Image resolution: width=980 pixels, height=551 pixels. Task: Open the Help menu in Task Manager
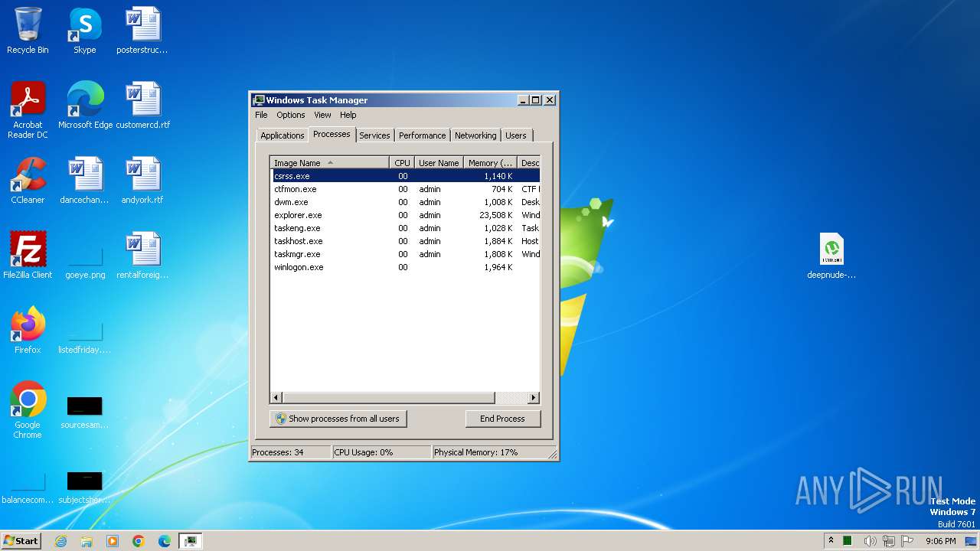[348, 115]
